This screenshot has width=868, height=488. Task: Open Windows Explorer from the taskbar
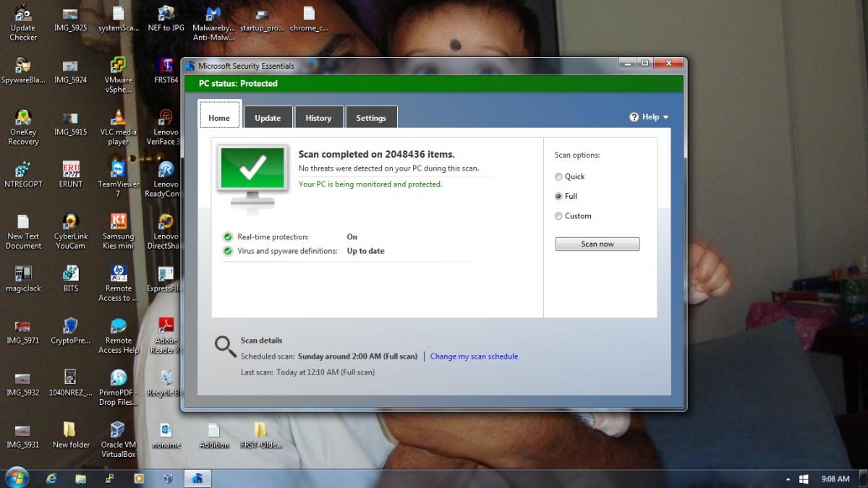pos(81,479)
